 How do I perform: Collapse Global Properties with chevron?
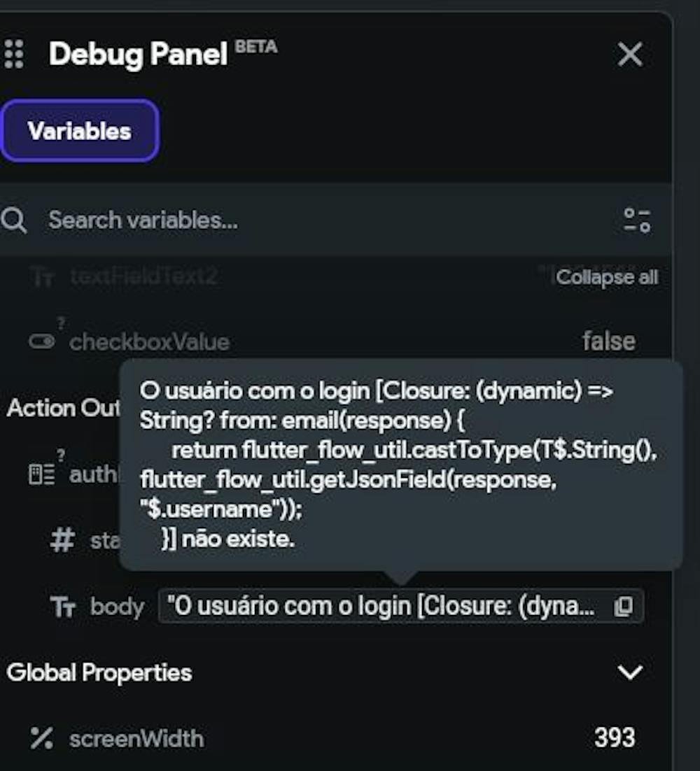(630, 673)
